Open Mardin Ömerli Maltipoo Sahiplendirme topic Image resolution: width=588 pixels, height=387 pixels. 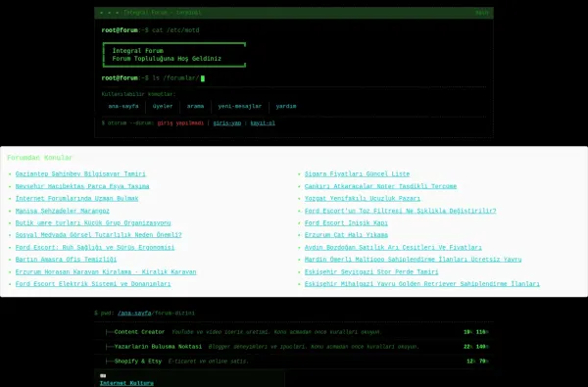coord(413,260)
